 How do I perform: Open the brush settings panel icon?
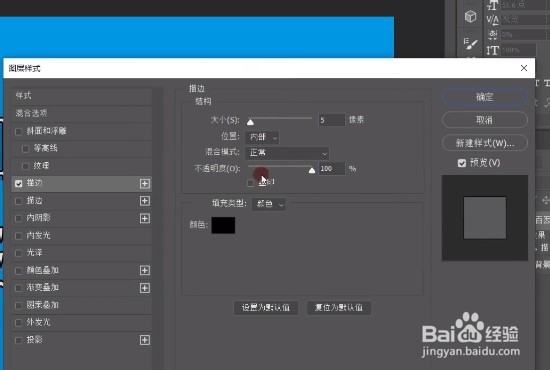click(470, 43)
